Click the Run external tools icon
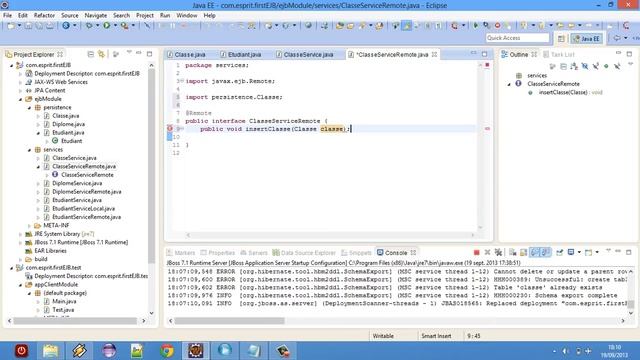 pyautogui.click(x=124, y=26)
